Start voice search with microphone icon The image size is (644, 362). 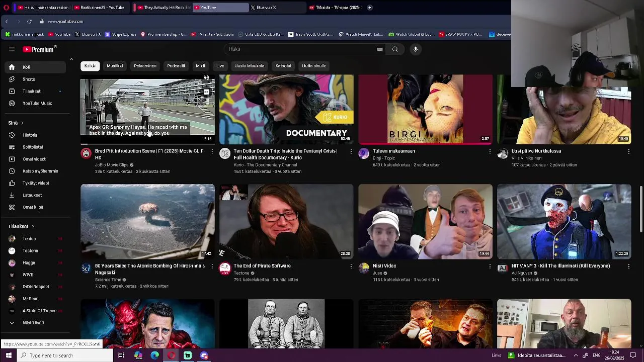pyautogui.click(x=416, y=49)
